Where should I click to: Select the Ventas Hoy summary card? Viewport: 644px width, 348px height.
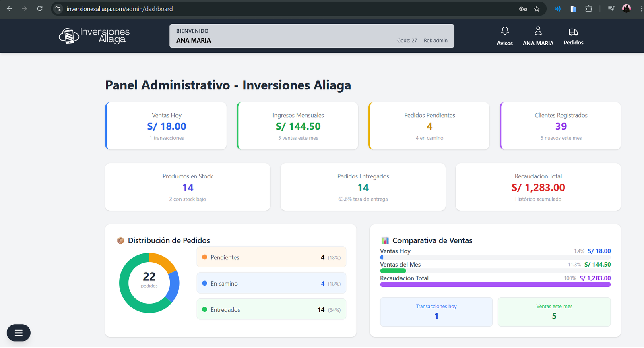(x=166, y=126)
